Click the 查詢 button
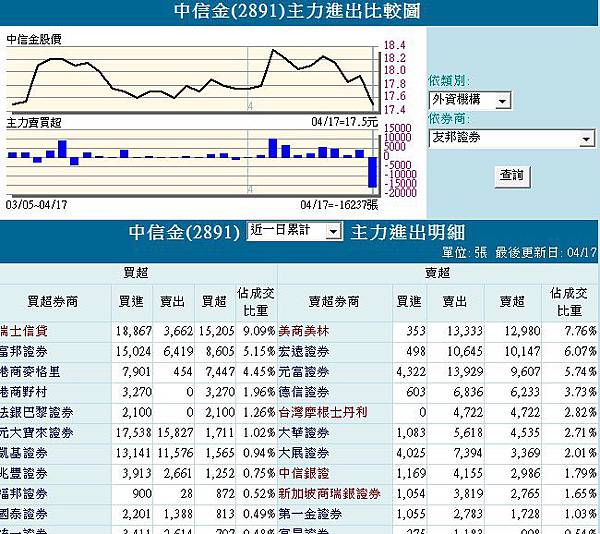600x534 pixels. click(512, 176)
